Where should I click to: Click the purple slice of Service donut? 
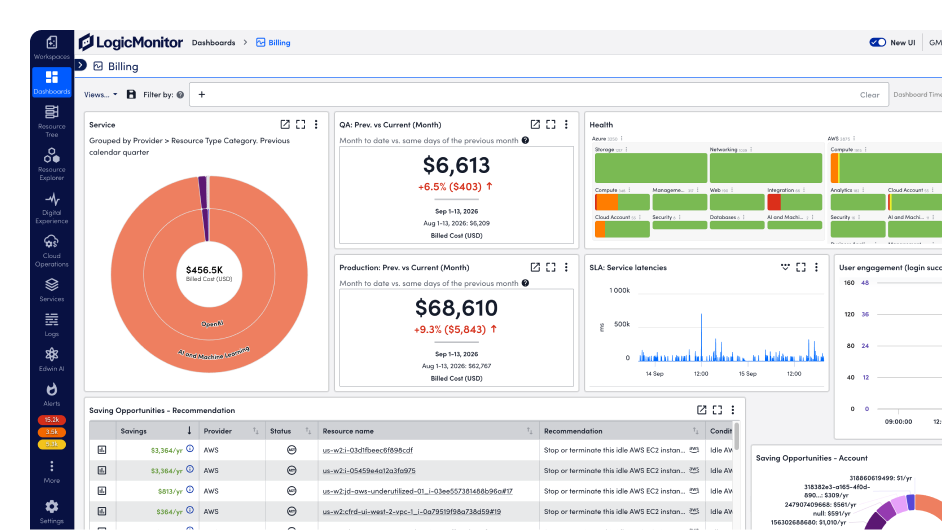[204, 208]
